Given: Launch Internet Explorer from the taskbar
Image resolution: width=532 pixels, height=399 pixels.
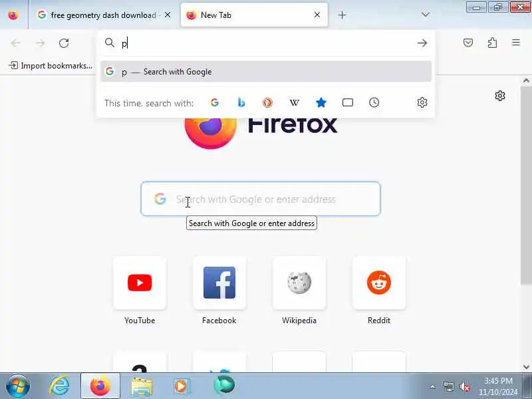Looking at the screenshot, I should pos(59,386).
